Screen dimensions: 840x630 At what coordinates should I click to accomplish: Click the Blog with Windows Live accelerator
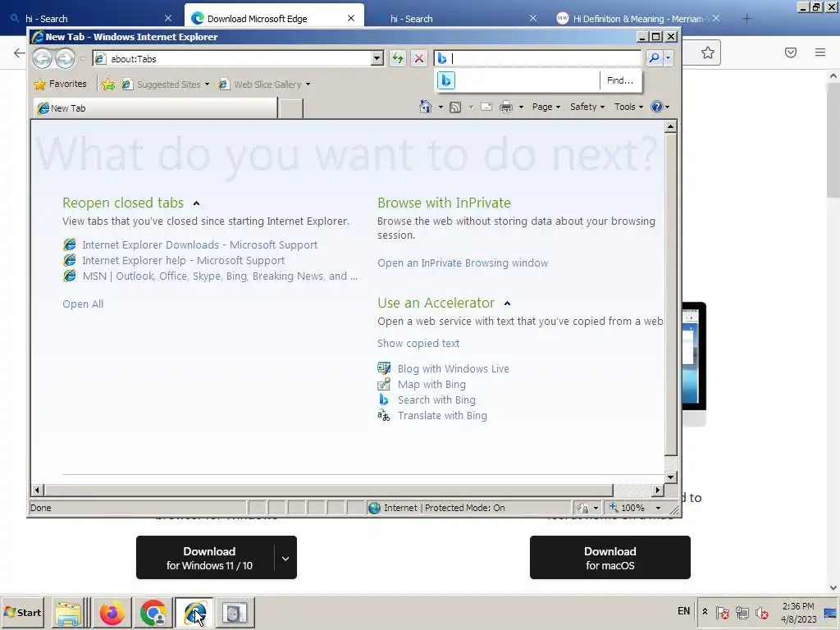(x=453, y=368)
